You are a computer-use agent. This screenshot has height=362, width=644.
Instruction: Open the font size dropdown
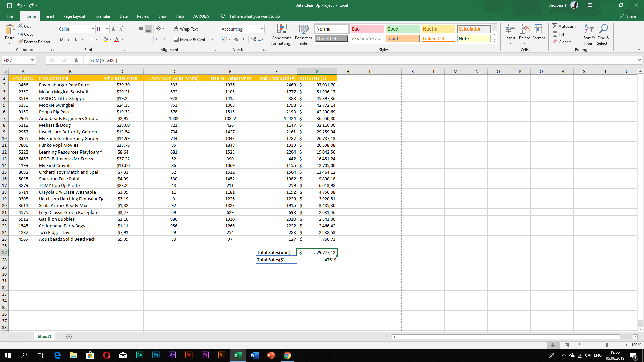[107, 29]
